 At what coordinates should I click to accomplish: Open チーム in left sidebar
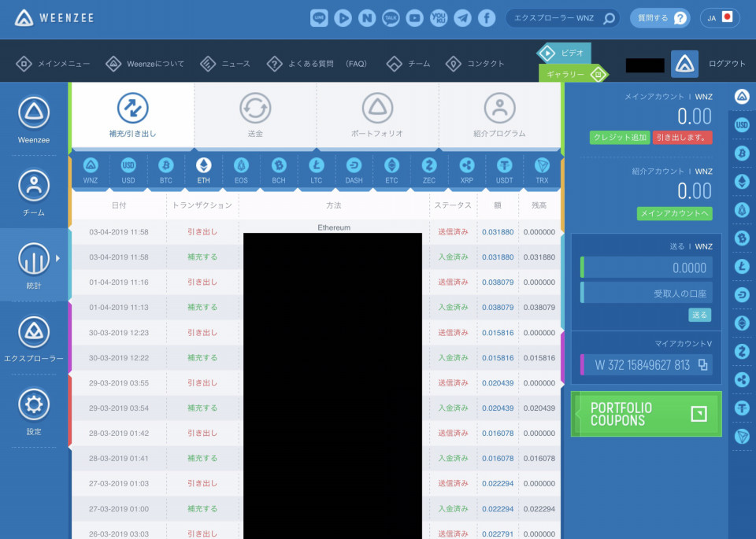(x=34, y=192)
